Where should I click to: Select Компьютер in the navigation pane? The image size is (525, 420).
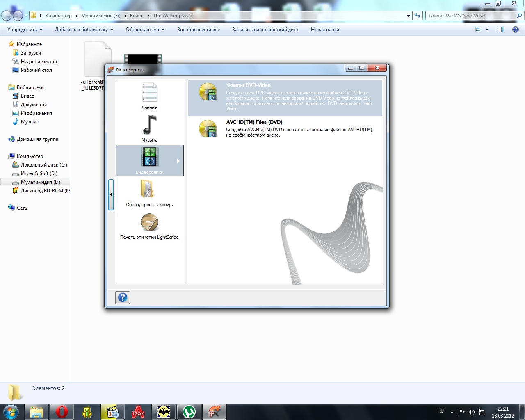click(x=30, y=156)
